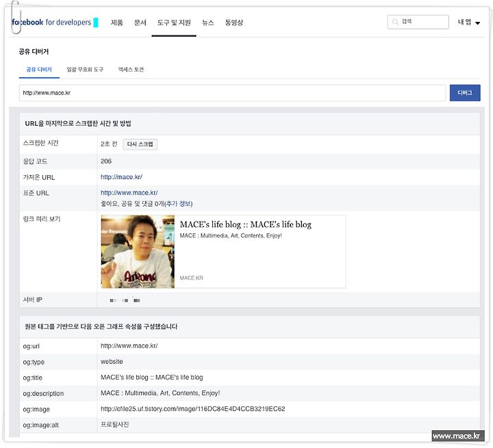Focus the 검색 search field
Screen dimensions: 493x448
click(418, 22)
